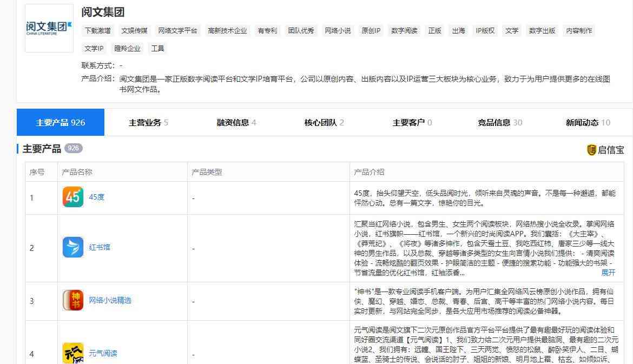The width and height of the screenshot is (633, 364).
Task: Click the 文学IP tag
Action: point(94,49)
